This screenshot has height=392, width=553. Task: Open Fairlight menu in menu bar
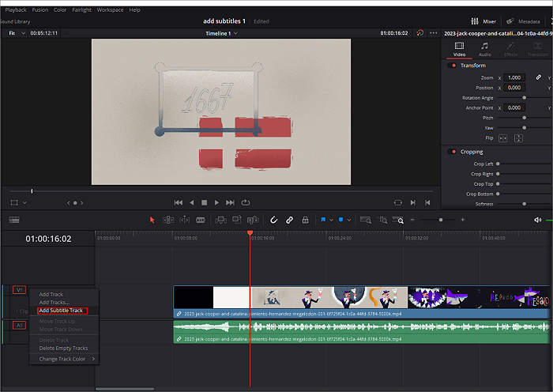(82, 10)
